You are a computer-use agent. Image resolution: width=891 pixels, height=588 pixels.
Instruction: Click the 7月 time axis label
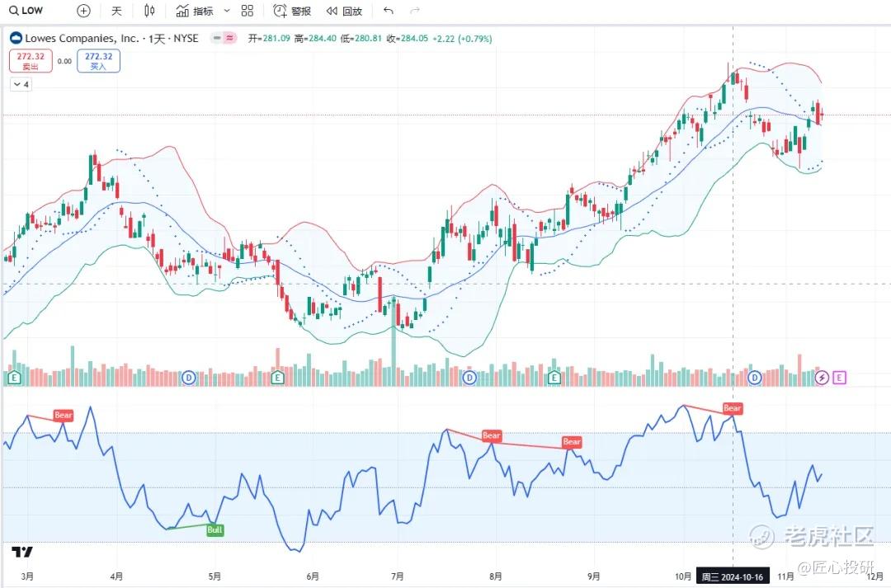(397, 576)
